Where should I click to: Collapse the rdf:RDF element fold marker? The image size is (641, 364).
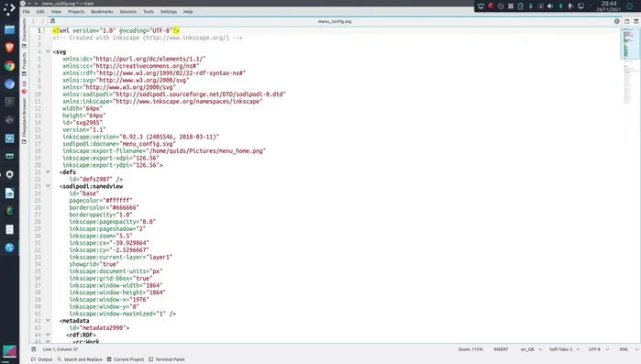point(48,335)
